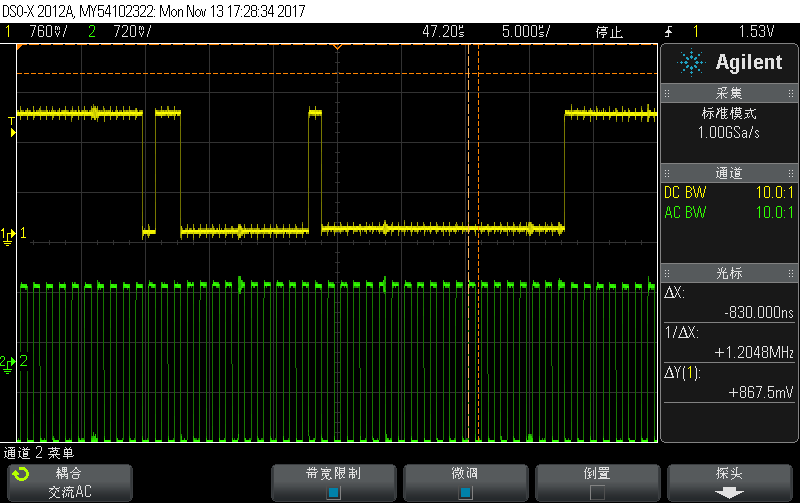Image resolution: width=800 pixels, height=503 pixels.
Task: Click the dashed orange horizontal Y cursor
Action: (337, 73)
